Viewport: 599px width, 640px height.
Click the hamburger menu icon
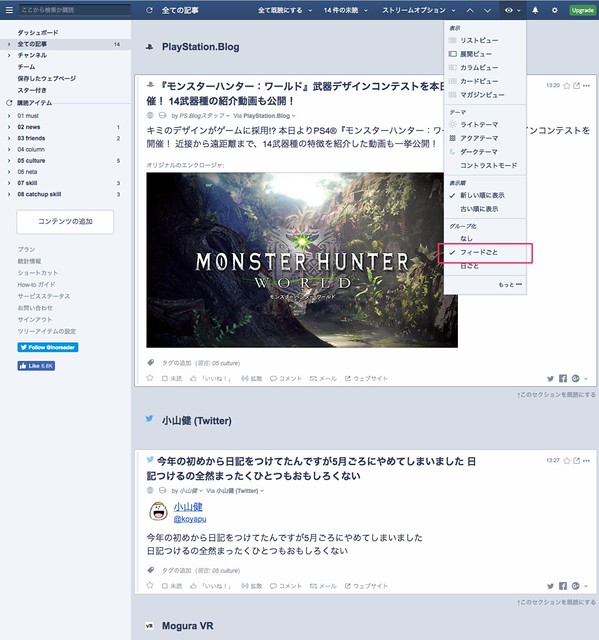[9, 10]
